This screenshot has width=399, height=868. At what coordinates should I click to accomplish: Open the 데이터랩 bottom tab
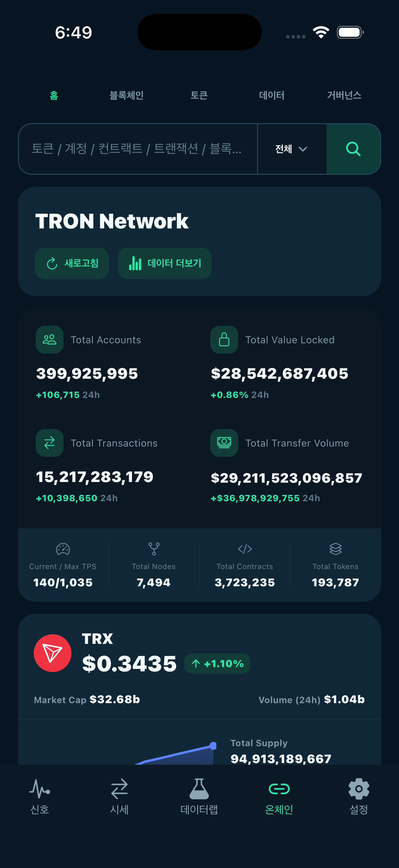pos(199,796)
